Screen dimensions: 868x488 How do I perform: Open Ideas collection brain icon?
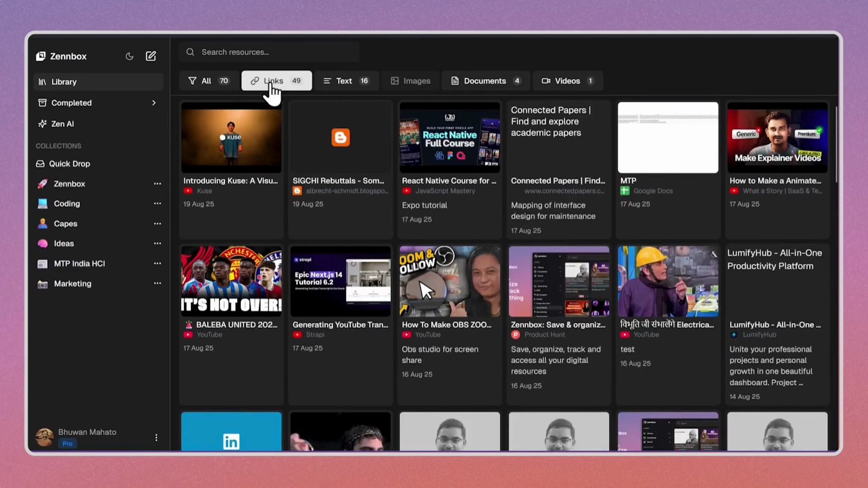point(42,244)
